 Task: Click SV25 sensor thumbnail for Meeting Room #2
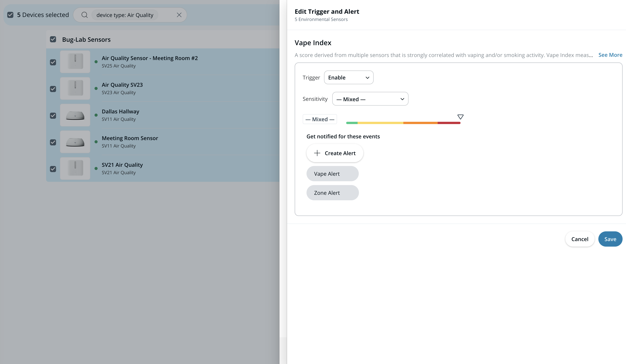pyautogui.click(x=75, y=62)
